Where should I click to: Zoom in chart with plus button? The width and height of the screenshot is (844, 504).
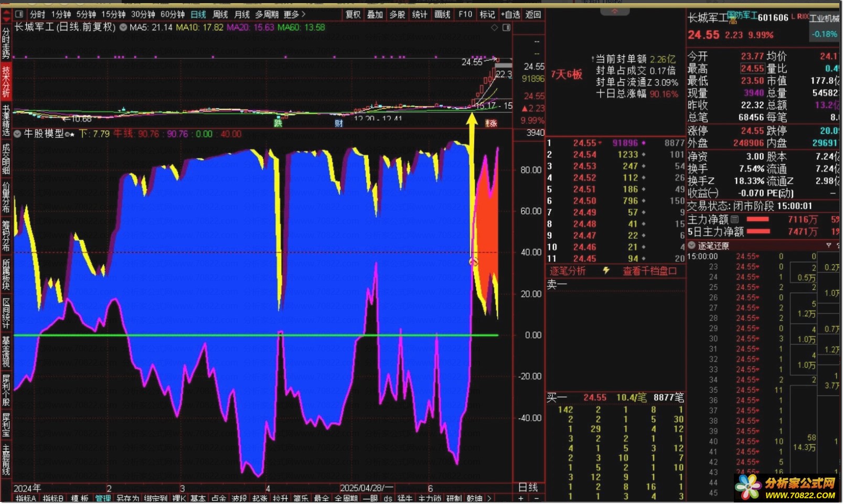click(521, 499)
